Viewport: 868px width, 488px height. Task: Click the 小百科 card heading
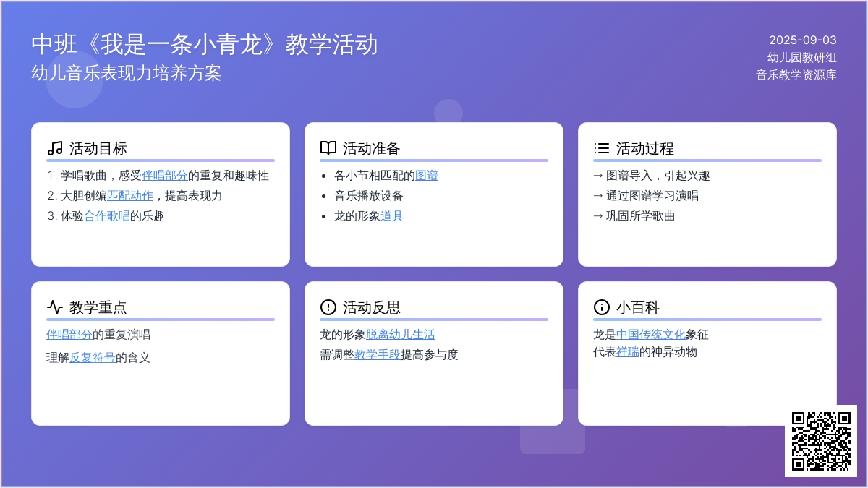click(638, 307)
